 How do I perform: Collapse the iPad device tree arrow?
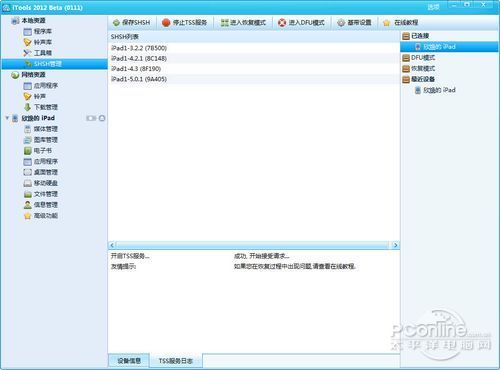point(7,118)
